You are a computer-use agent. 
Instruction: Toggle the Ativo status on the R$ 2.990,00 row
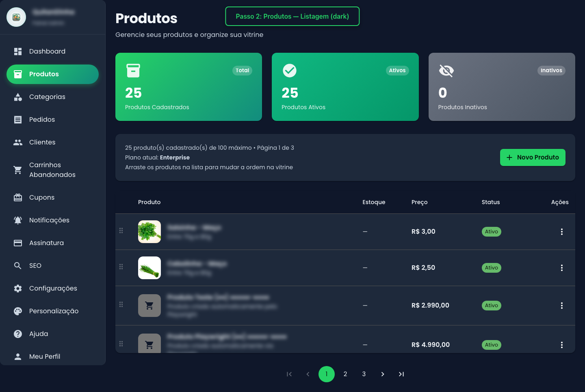491,305
